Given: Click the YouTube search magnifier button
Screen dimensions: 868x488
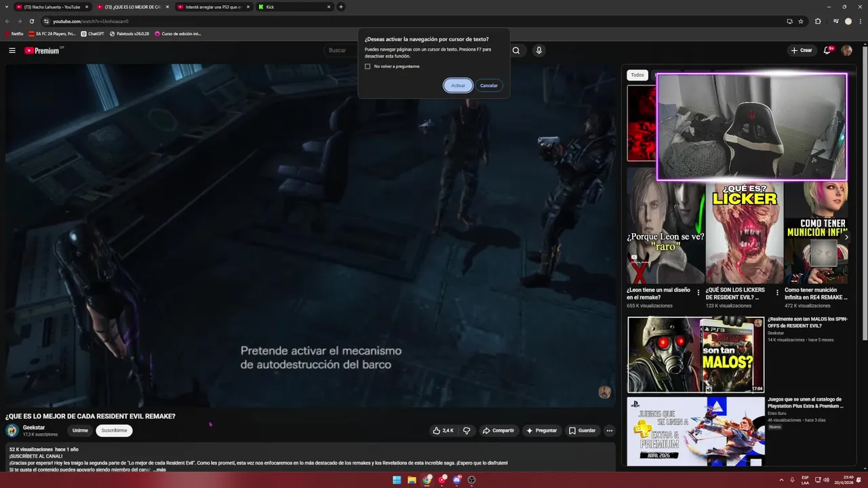Looking at the screenshot, I should (516, 50).
